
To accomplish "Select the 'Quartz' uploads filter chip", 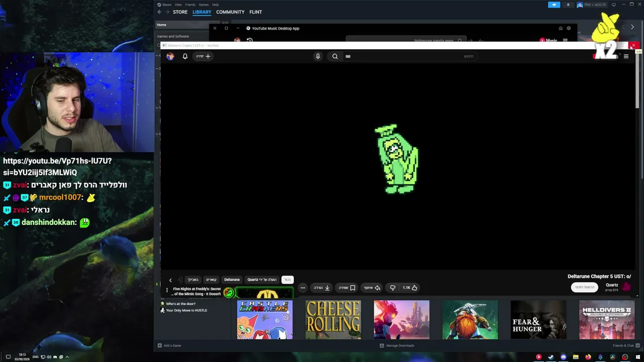I will click(x=262, y=280).
